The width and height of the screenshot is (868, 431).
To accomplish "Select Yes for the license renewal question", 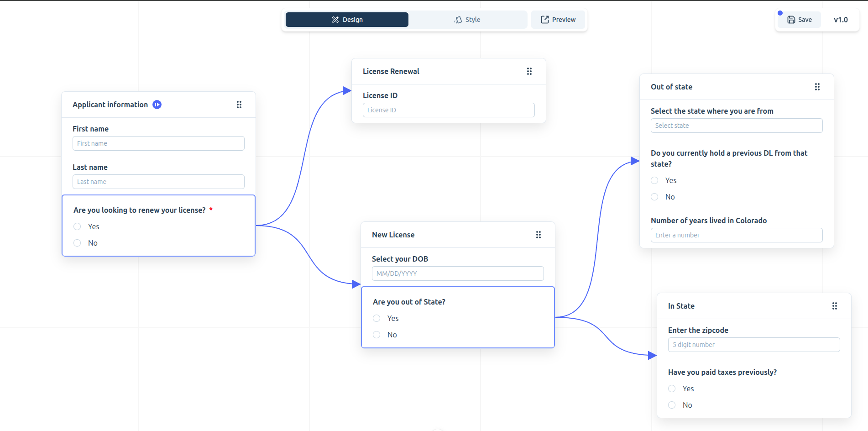I will click(x=77, y=226).
